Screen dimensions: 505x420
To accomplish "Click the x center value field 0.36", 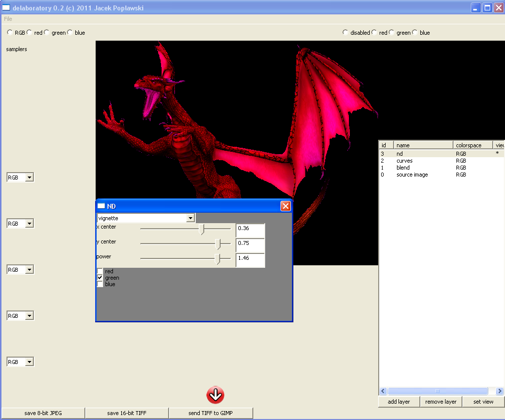I will point(250,230).
